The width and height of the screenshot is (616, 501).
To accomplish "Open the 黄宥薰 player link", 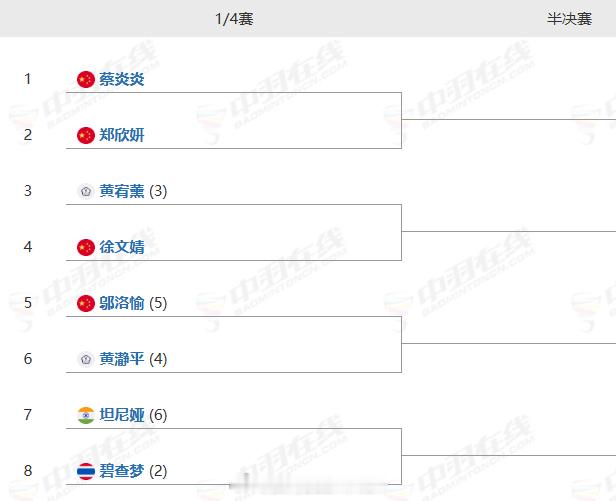I will click(x=122, y=191).
